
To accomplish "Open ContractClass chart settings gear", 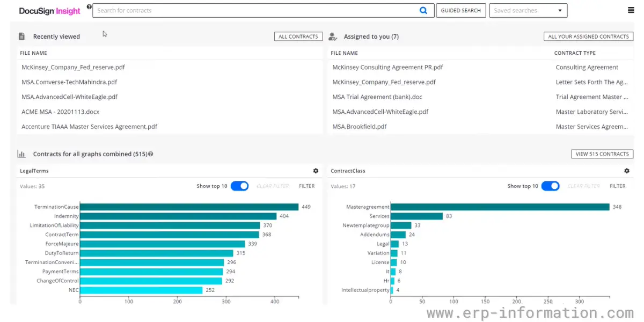I will pos(627,171).
